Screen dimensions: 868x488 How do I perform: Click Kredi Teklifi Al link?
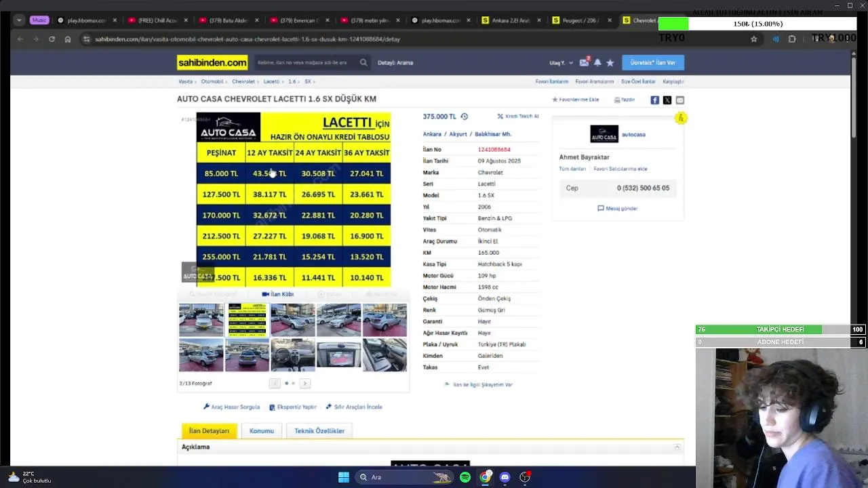tap(518, 117)
